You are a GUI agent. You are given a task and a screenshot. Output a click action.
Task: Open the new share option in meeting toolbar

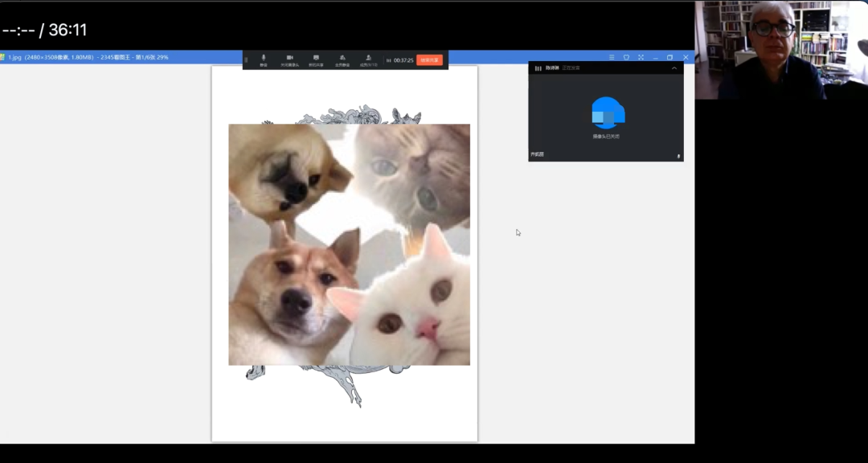click(316, 59)
